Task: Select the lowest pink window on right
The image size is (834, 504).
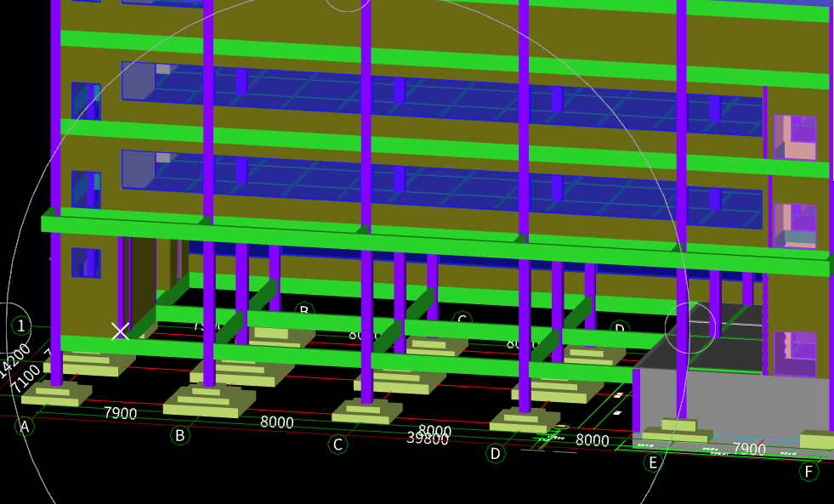Action: pyautogui.click(x=795, y=354)
